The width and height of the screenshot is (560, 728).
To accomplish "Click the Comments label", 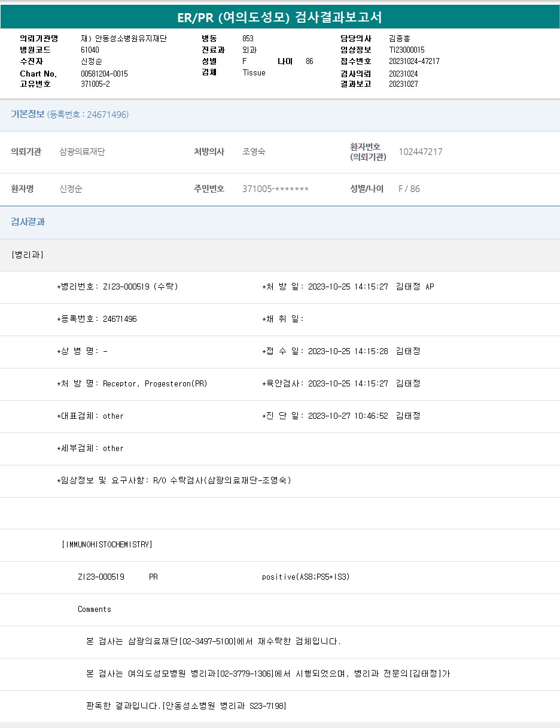I will [95, 609].
